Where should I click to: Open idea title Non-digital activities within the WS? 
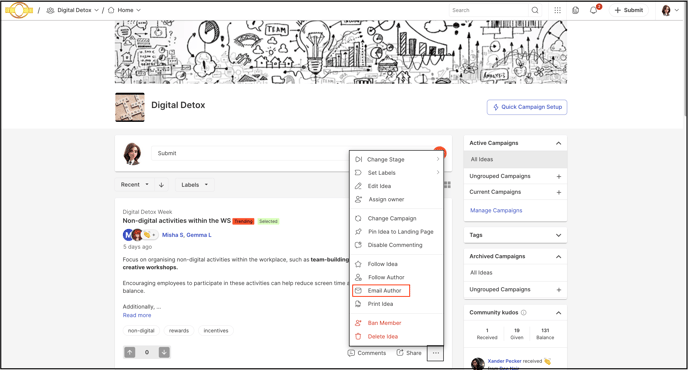click(176, 221)
